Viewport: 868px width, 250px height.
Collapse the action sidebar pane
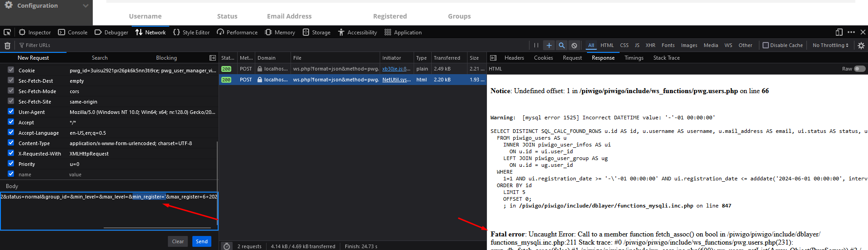pyautogui.click(x=213, y=58)
